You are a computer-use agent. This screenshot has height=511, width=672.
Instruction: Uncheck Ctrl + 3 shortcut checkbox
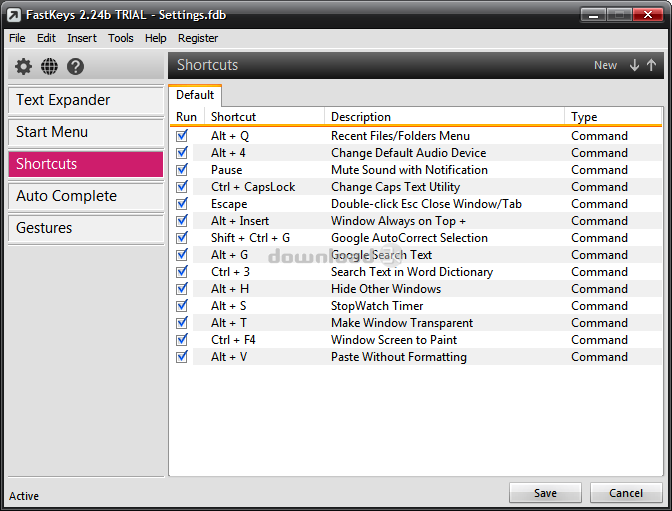click(x=182, y=272)
